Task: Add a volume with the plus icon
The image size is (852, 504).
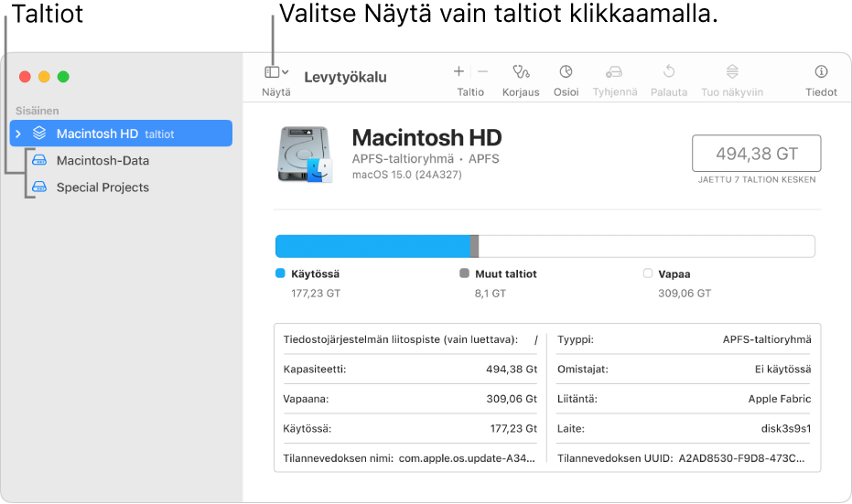Action: (x=458, y=71)
